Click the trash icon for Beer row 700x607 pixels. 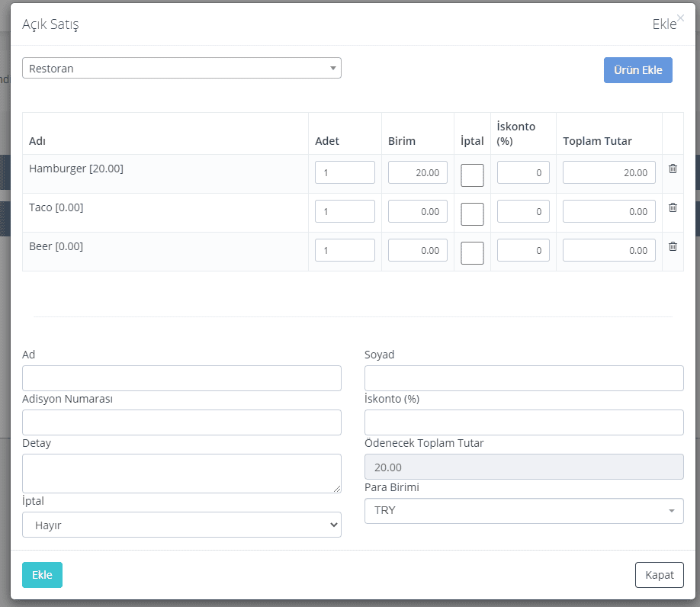(x=673, y=246)
